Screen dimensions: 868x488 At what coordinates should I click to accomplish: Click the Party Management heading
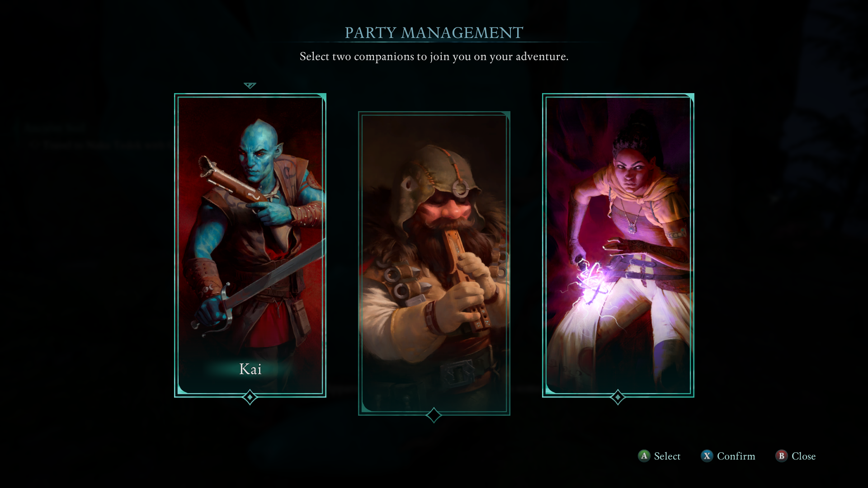pyautogui.click(x=434, y=33)
